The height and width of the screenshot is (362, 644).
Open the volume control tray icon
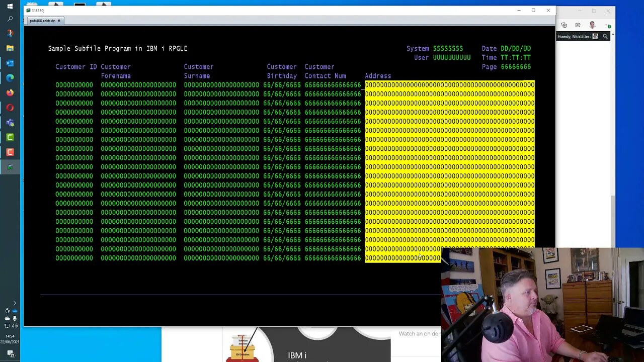pos(14,326)
